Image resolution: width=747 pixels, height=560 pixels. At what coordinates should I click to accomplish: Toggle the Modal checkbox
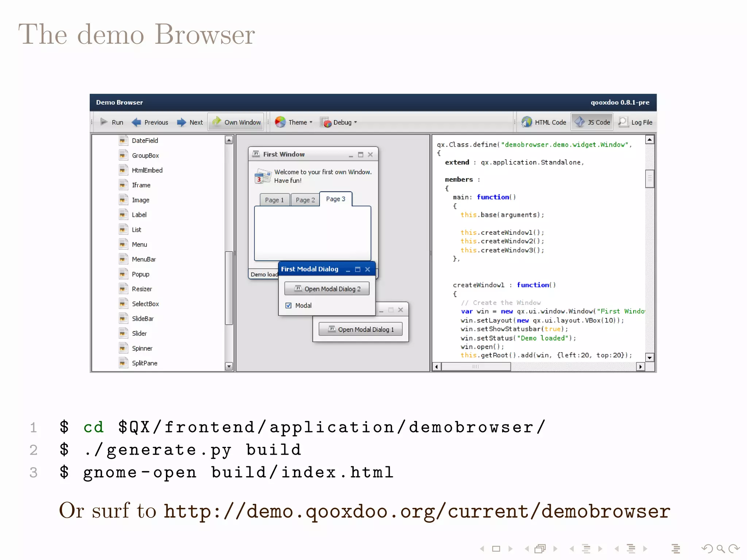(x=289, y=306)
